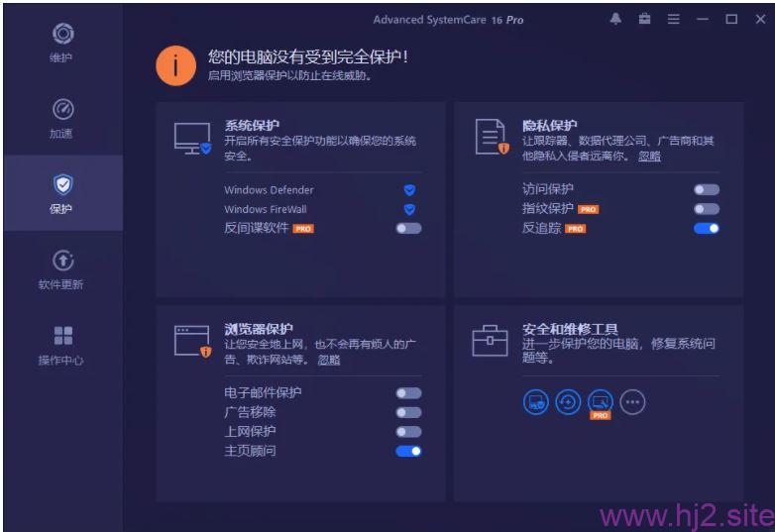775x532 pixels.
Task: Click the 启用浏览器保护 subtitle text
Action: (x=289, y=76)
